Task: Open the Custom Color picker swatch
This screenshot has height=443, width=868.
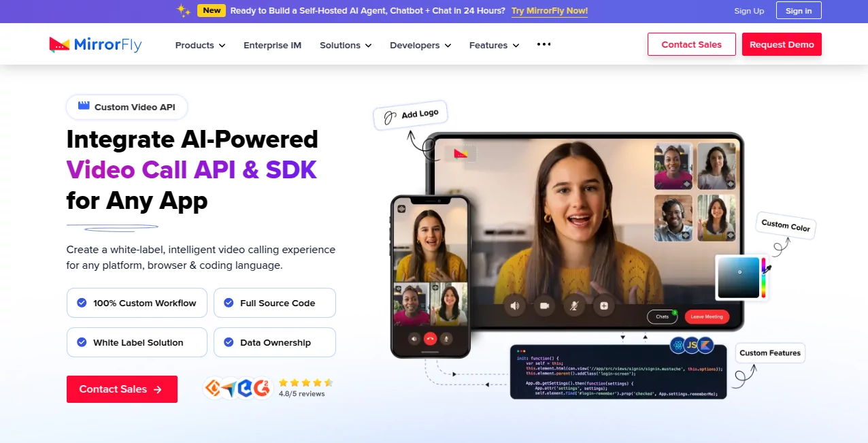Action: pos(740,276)
